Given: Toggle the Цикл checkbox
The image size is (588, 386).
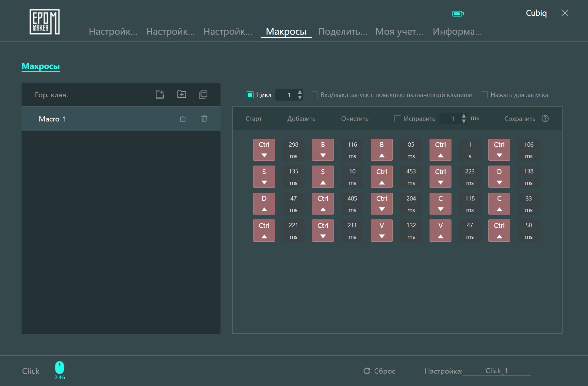Looking at the screenshot, I should tap(250, 95).
